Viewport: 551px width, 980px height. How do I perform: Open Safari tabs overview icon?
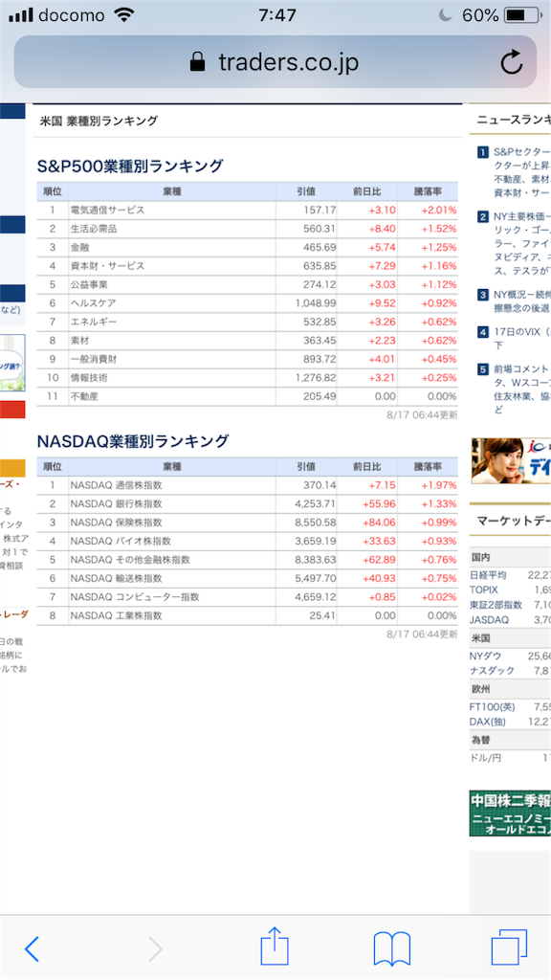[509, 947]
